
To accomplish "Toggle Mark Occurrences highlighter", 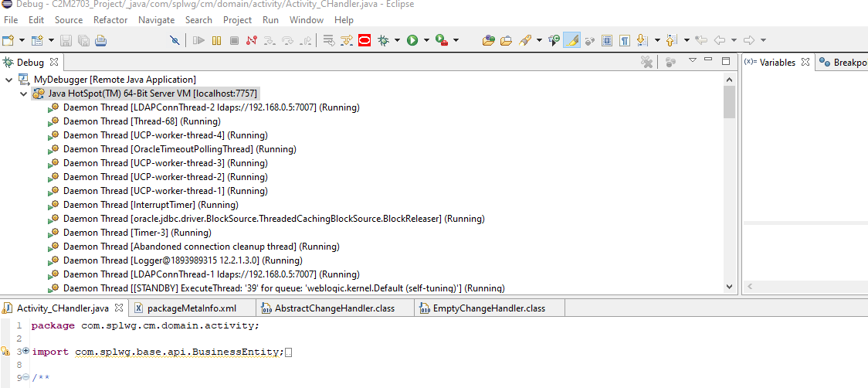I will coord(571,40).
